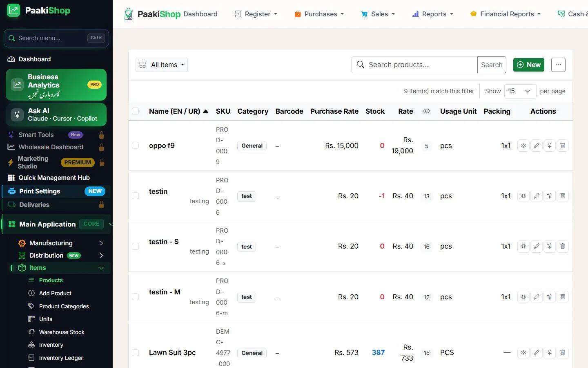The height and width of the screenshot is (368, 588).
Task: View details for oppo f9 product
Action: click(523, 146)
